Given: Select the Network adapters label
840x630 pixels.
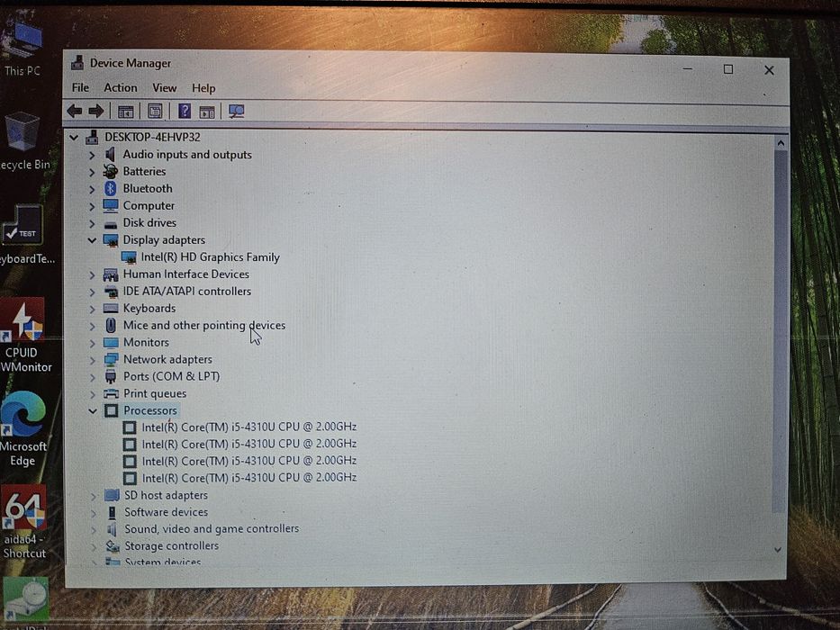Looking at the screenshot, I should coord(167,359).
